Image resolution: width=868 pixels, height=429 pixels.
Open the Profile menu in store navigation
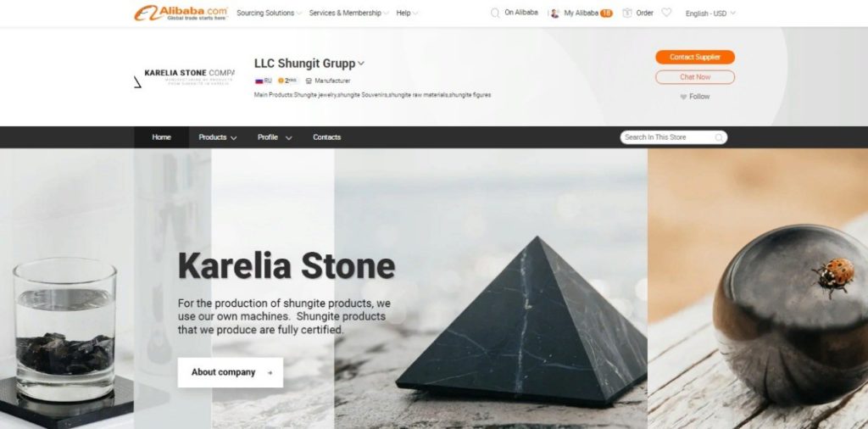[x=275, y=137]
